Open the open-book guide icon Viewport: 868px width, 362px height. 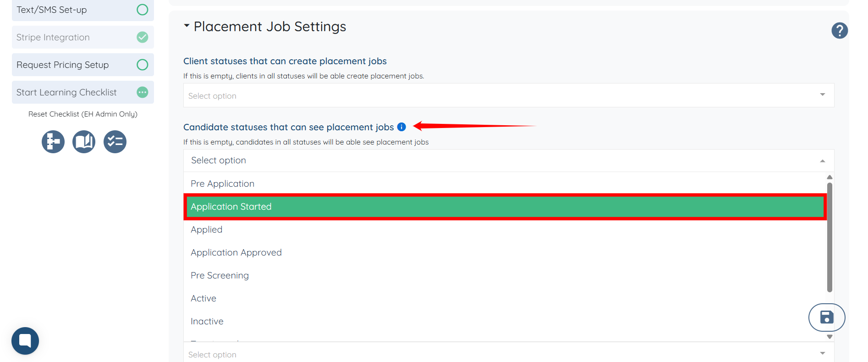tap(84, 142)
